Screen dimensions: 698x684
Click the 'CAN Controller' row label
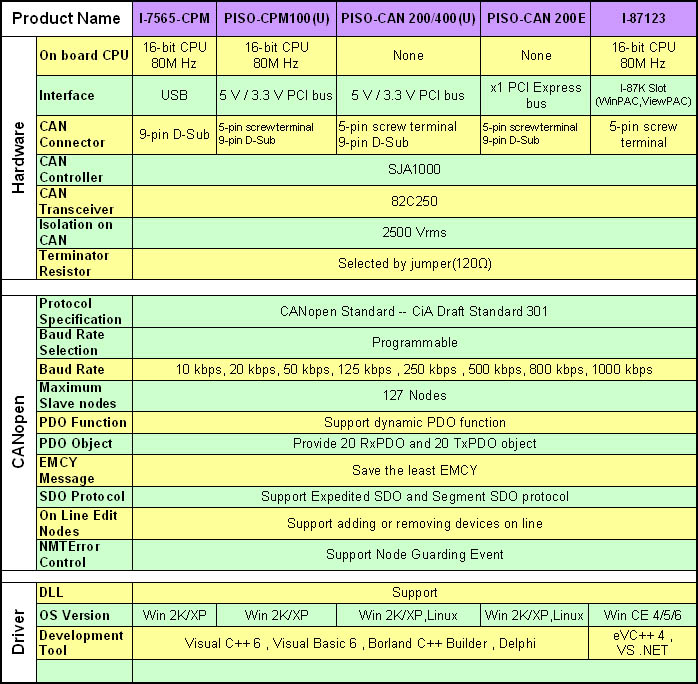pos(84,170)
